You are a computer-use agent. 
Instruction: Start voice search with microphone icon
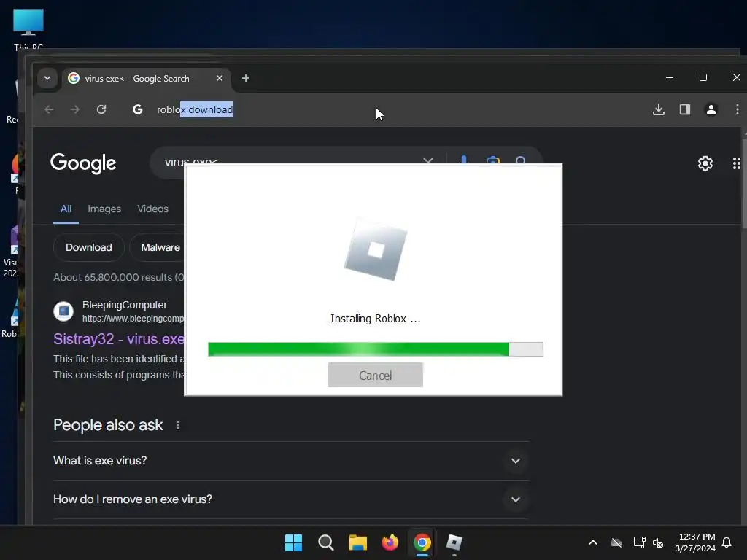click(463, 160)
